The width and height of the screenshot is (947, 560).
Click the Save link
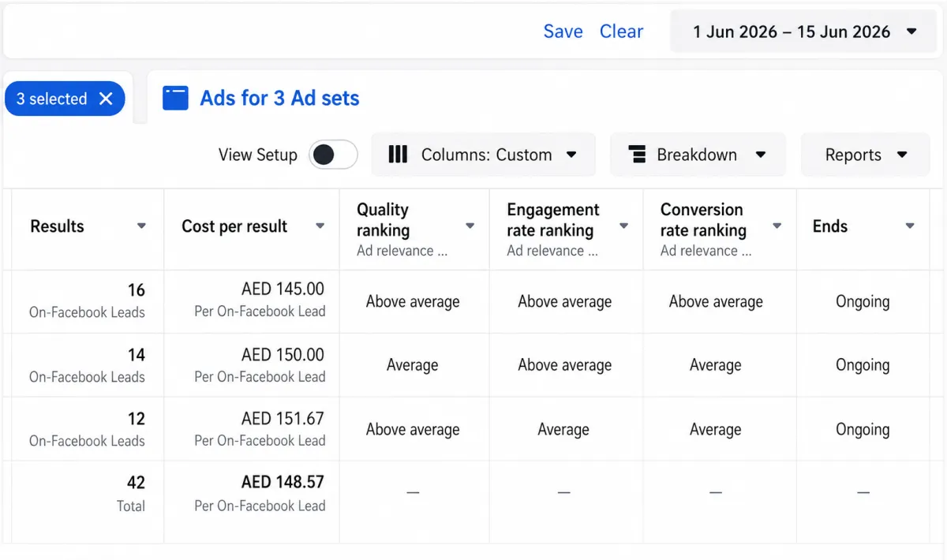[563, 32]
